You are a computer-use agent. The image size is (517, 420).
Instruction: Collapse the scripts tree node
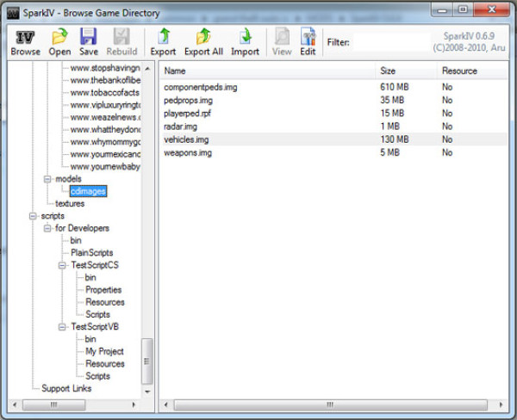[33, 216]
